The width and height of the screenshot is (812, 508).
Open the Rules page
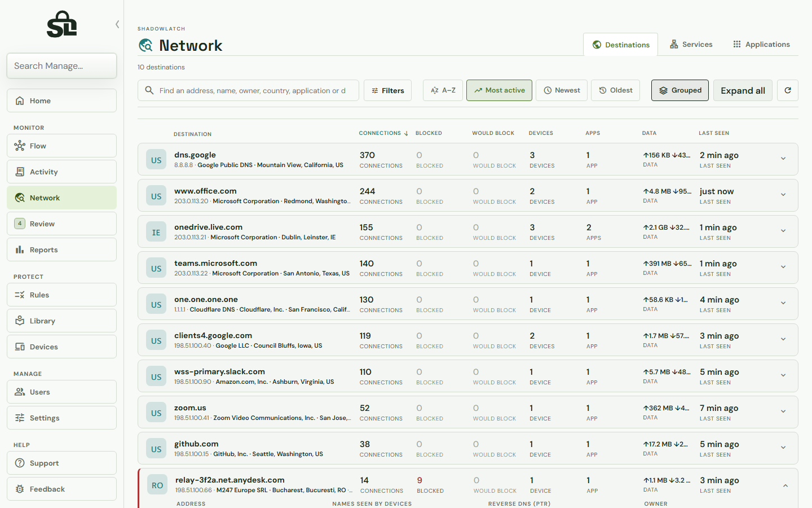pyautogui.click(x=61, y=295)
